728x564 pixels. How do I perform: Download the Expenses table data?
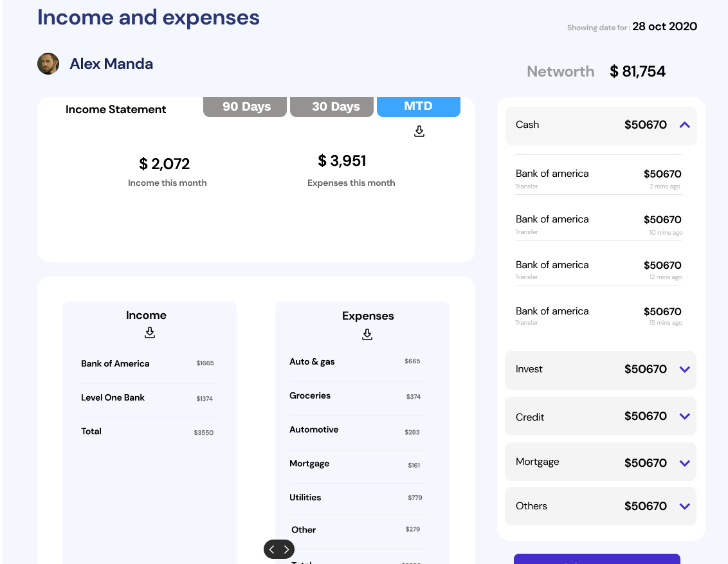coord(367,334)
